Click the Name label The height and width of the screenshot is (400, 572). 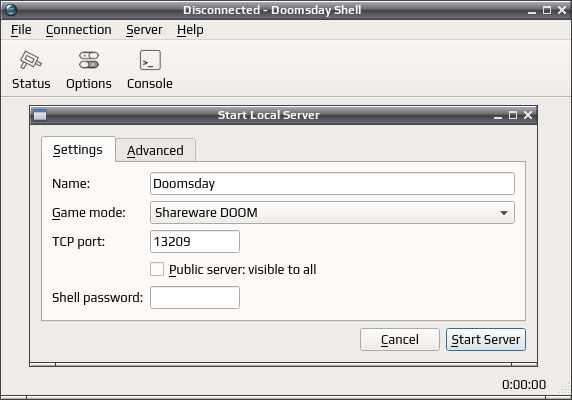click(x=71, y=183)
